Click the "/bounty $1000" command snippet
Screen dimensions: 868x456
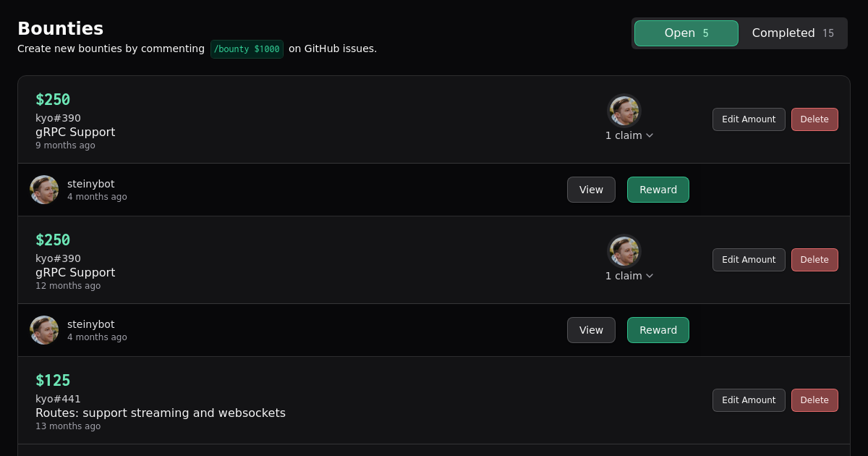pos(247,49)
